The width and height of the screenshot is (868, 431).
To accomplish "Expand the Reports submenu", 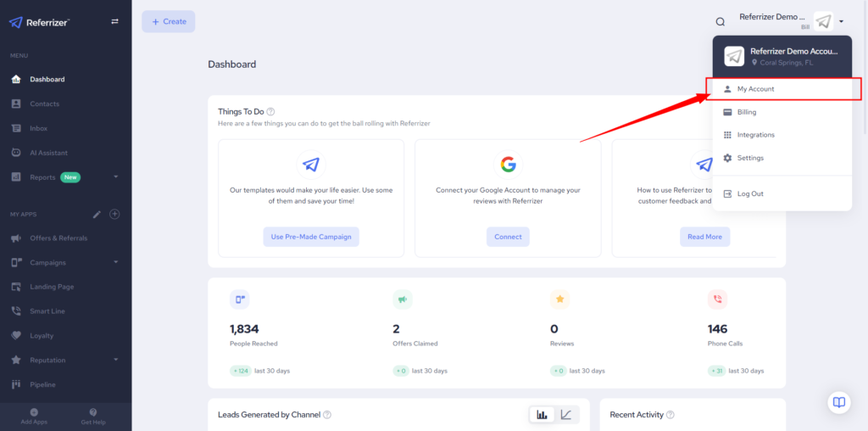I will pos(115,177).
